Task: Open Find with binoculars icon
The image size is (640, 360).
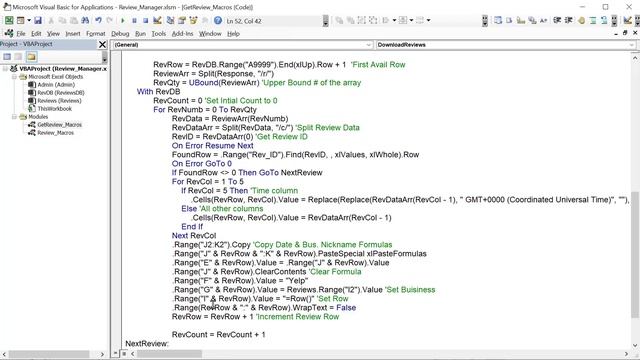Action: 85,20
